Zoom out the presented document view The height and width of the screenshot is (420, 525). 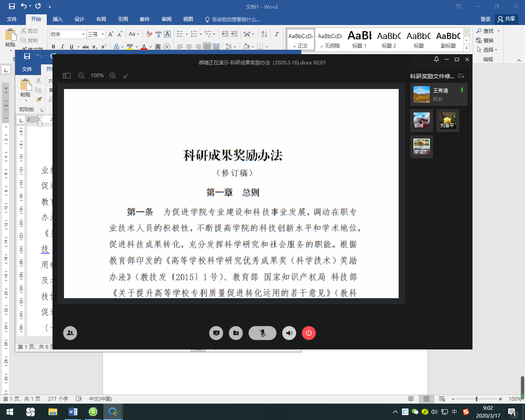tap(81, 75)
